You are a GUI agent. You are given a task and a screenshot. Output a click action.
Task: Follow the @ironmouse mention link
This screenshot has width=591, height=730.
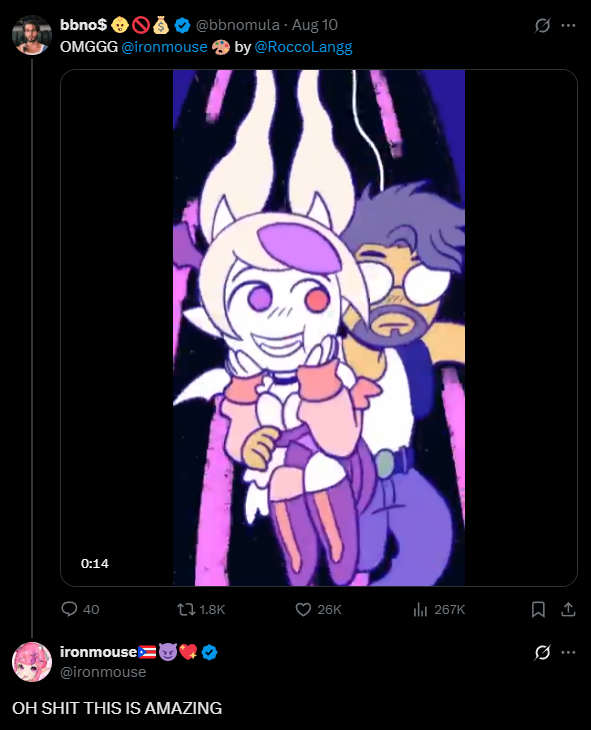click(164, 47)
